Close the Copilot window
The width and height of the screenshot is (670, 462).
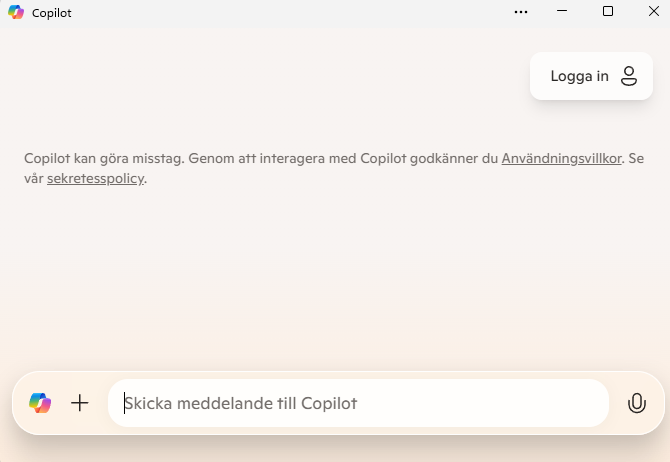[x=653, y=11]
